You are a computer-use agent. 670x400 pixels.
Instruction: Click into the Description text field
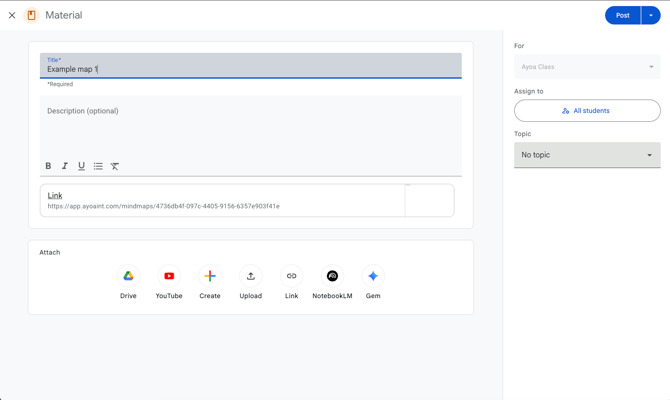pyautogui.click(x=250, y=125)
